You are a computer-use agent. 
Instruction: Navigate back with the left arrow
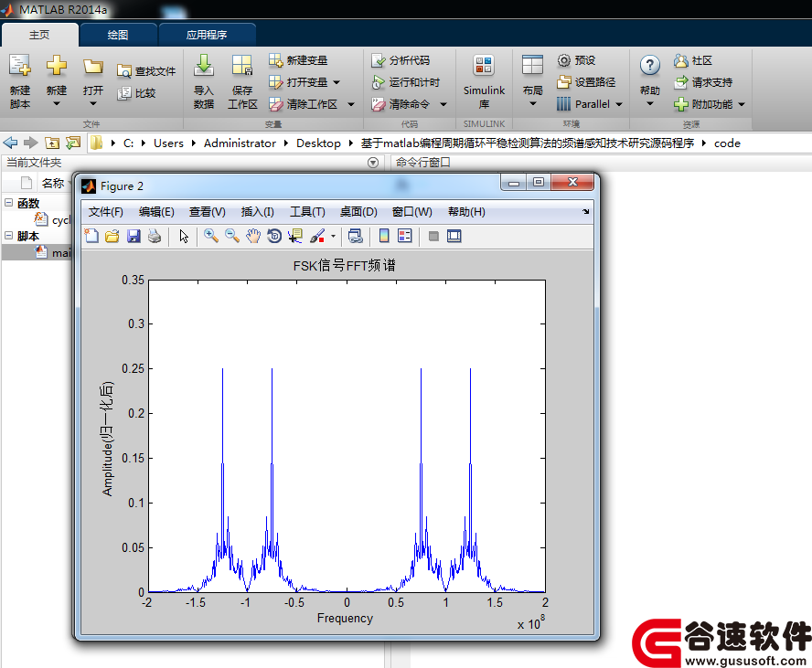pos(10,143)
